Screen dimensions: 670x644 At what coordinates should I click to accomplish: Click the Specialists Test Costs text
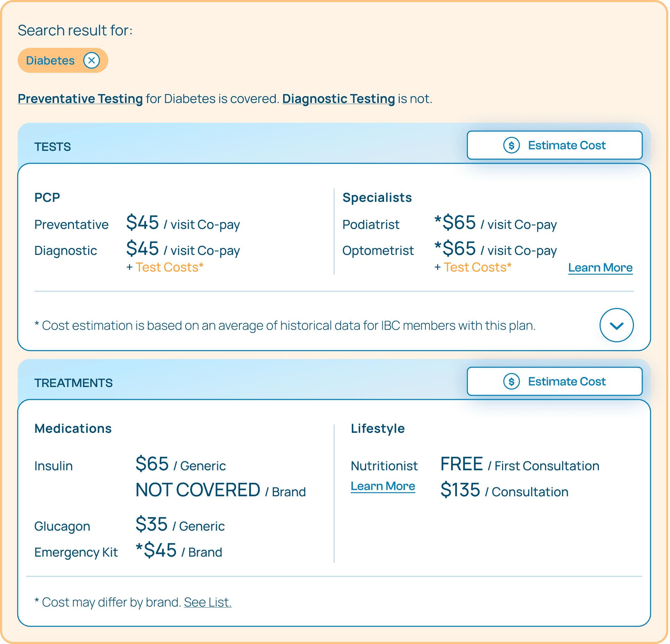tap(477, 267)
